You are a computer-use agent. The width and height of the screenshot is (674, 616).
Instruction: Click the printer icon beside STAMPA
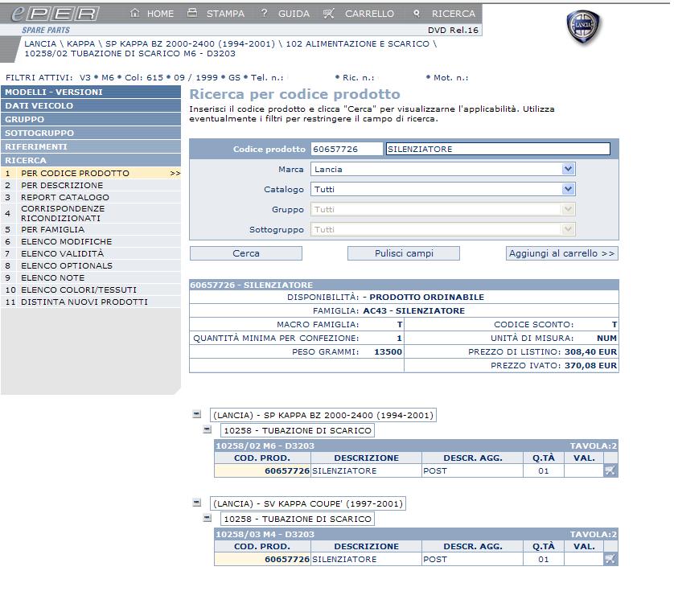[x=192, y=13]
